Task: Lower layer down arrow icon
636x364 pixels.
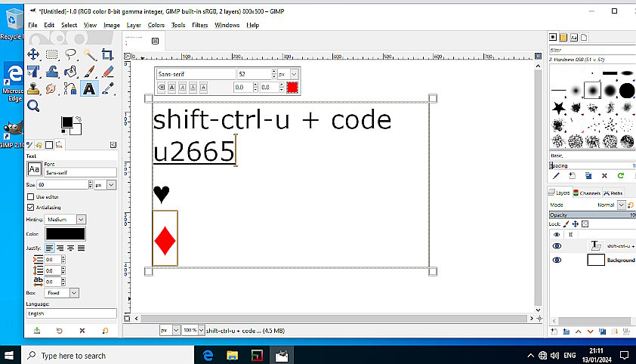Action: 590,332
